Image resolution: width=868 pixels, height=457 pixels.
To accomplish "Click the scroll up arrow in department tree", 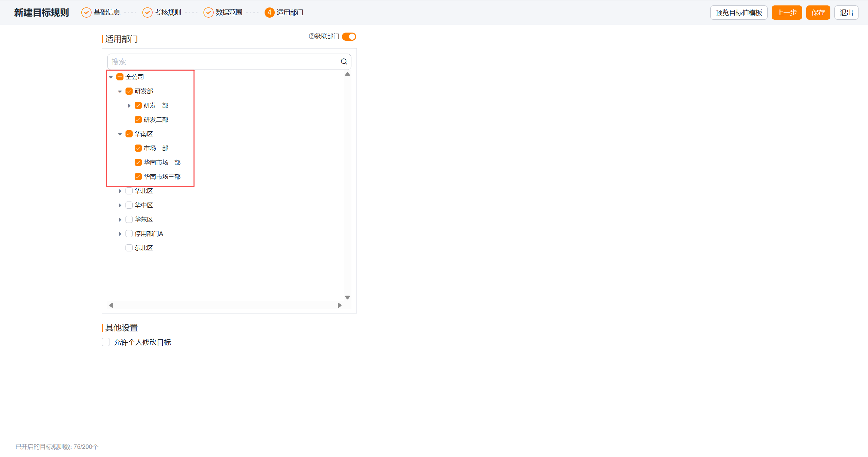I will (x=347, y=74).
